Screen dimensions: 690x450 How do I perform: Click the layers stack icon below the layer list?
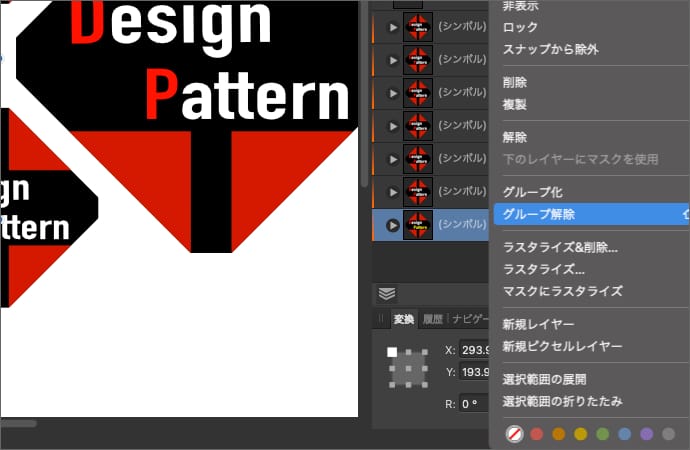(387, 293)
